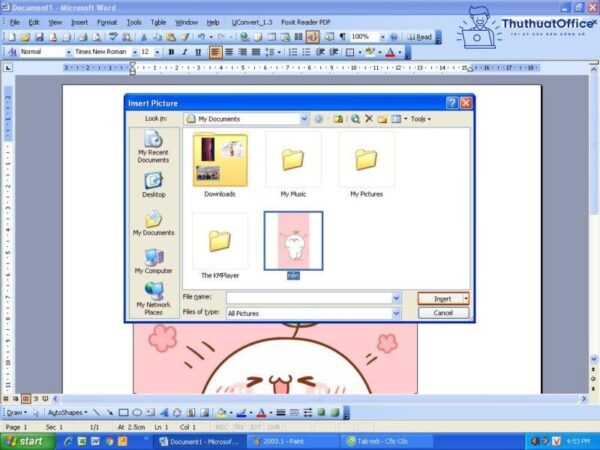Click the Delete X icon in dialog toolbar
The height and width of the screenshot is (450, 600).
point(369,119)
